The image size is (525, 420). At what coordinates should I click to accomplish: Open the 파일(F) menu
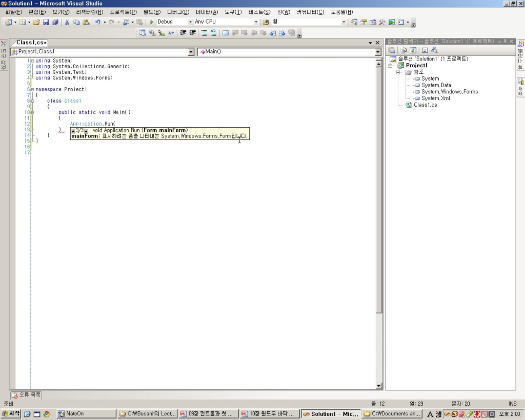coord(13,12)
